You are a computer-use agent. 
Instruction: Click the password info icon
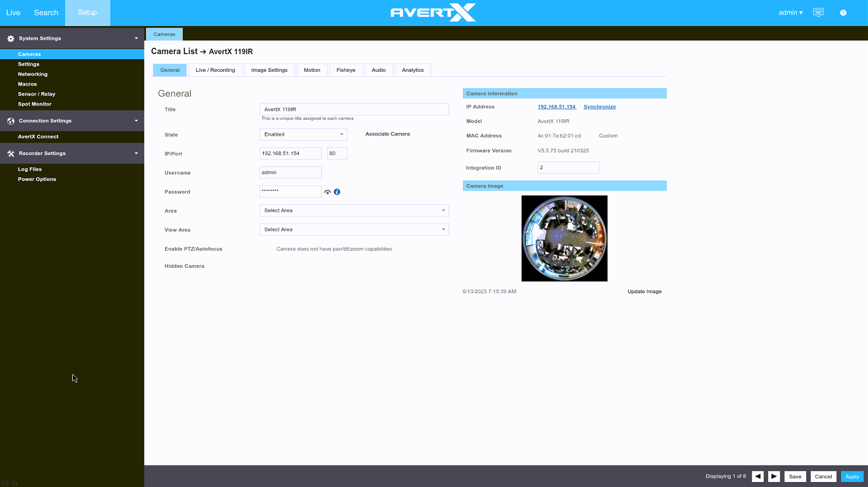(x=337, y=192)
